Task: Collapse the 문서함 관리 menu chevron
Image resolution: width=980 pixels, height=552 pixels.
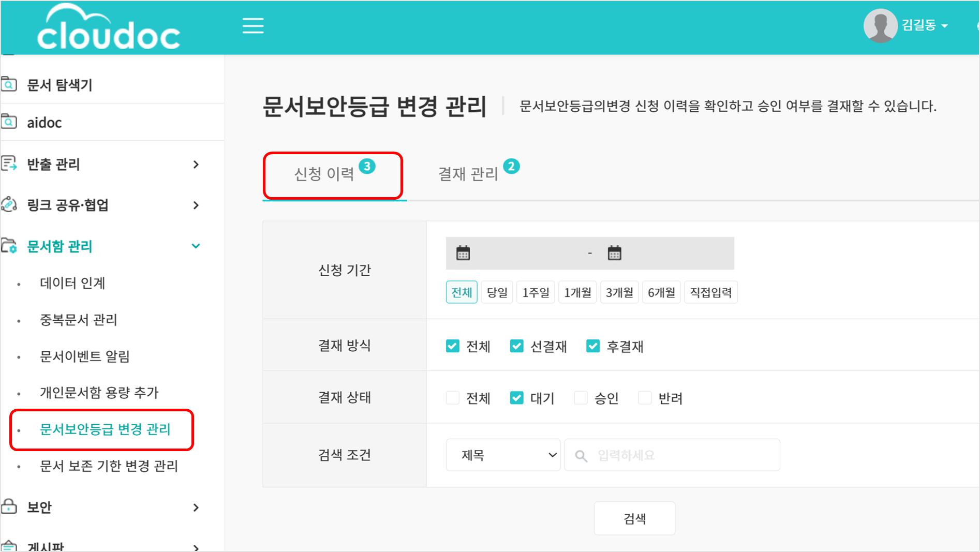Action: [x=196, y=246]
